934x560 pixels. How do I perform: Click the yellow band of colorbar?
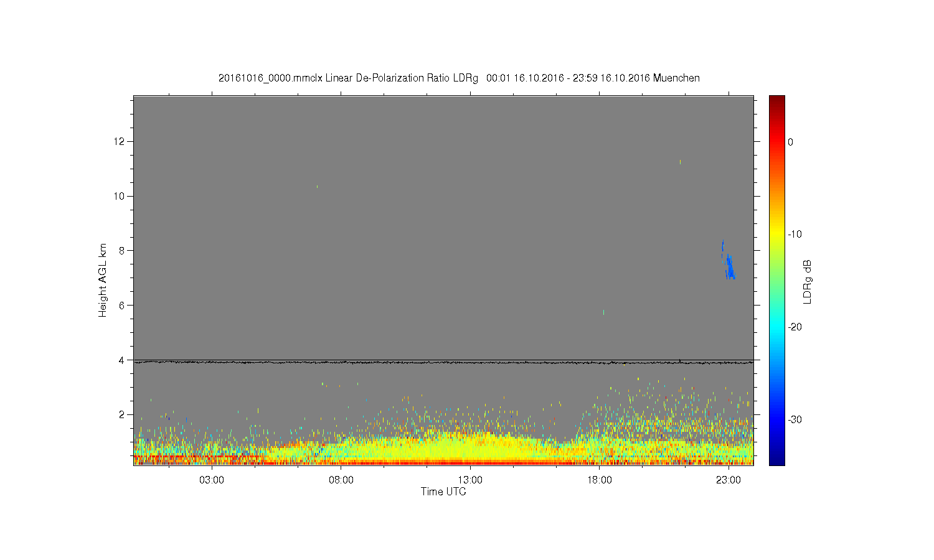coord(776,233)
